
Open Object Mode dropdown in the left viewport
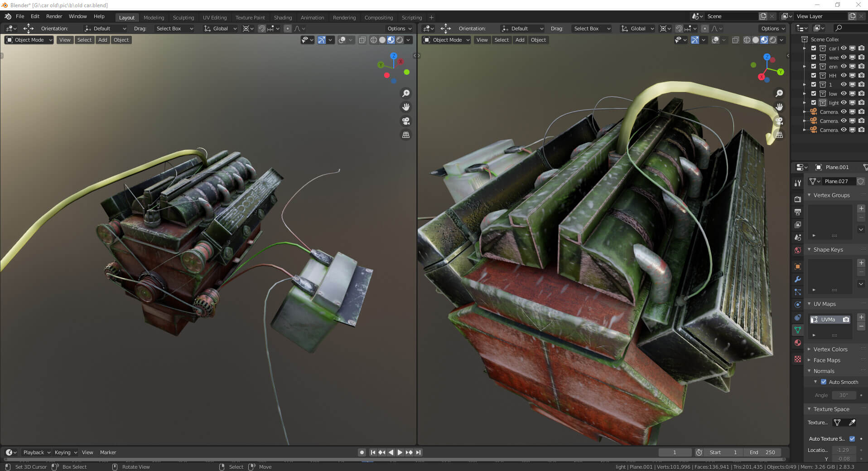point(29,40)
